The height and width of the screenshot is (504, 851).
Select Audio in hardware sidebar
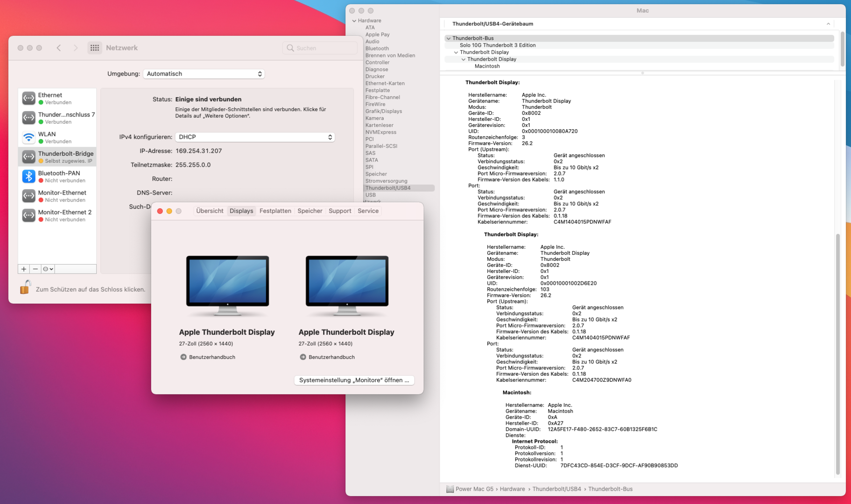pyautogui.click(x=373, y=42)
